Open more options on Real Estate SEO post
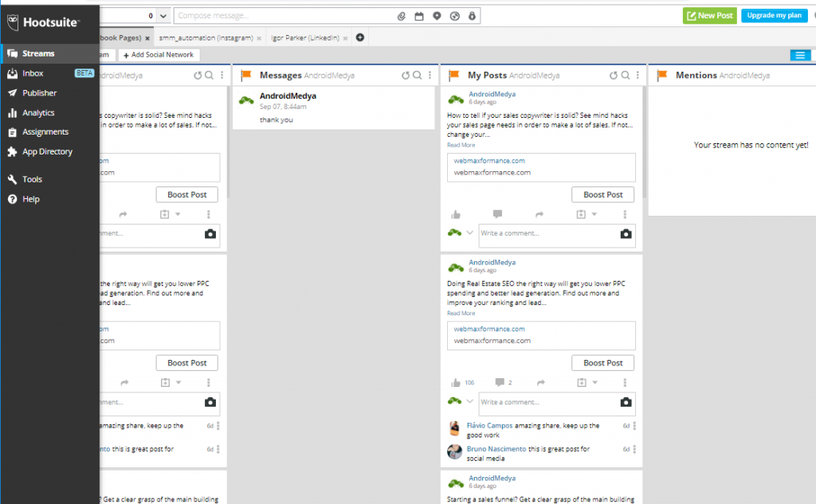Image resolution: width=816 pixels, height=504 pixels. coord(625,383)
